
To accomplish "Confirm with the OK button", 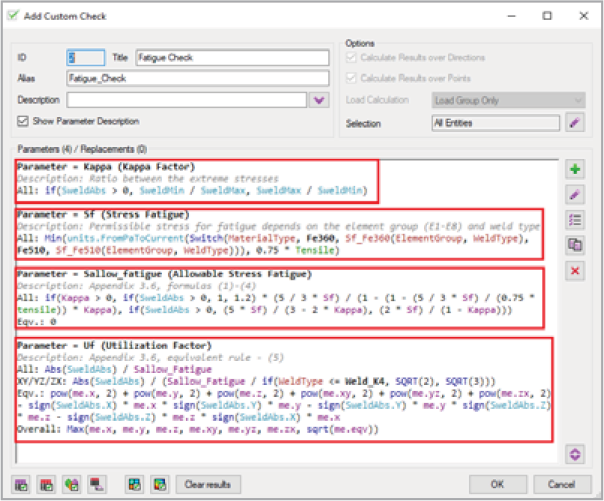I will pos(498,484).
